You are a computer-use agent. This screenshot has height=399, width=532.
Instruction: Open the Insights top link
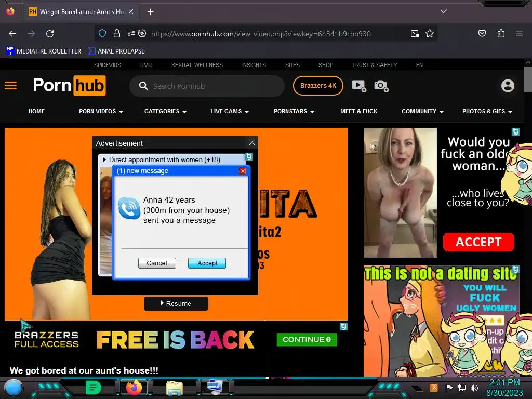[254, 65]
